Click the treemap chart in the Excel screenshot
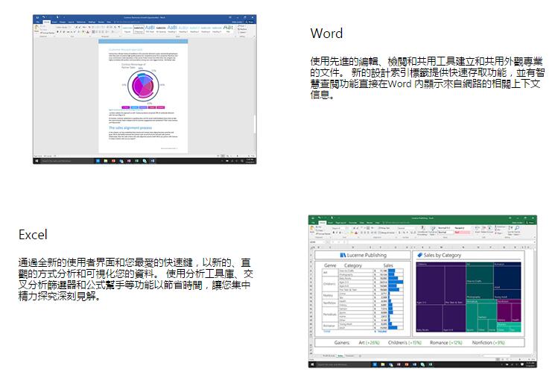The height and width of the screenshot is (392, 555). pyautogui.click(x=469, y=297)
